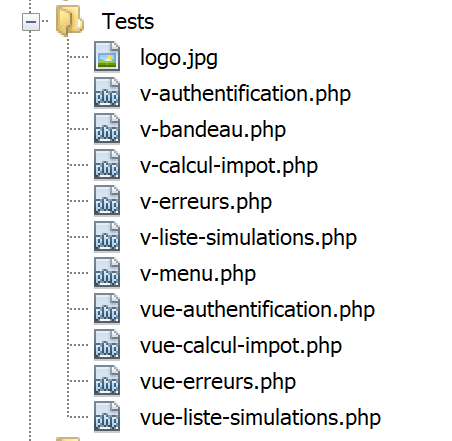Click the v-authentification.php file icon
Viewport: 452px width, 441px height.
point(107,93)
